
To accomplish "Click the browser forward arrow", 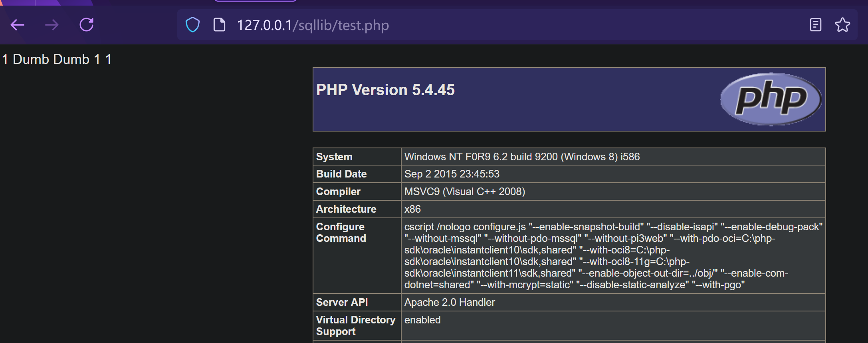I will 52,25.
